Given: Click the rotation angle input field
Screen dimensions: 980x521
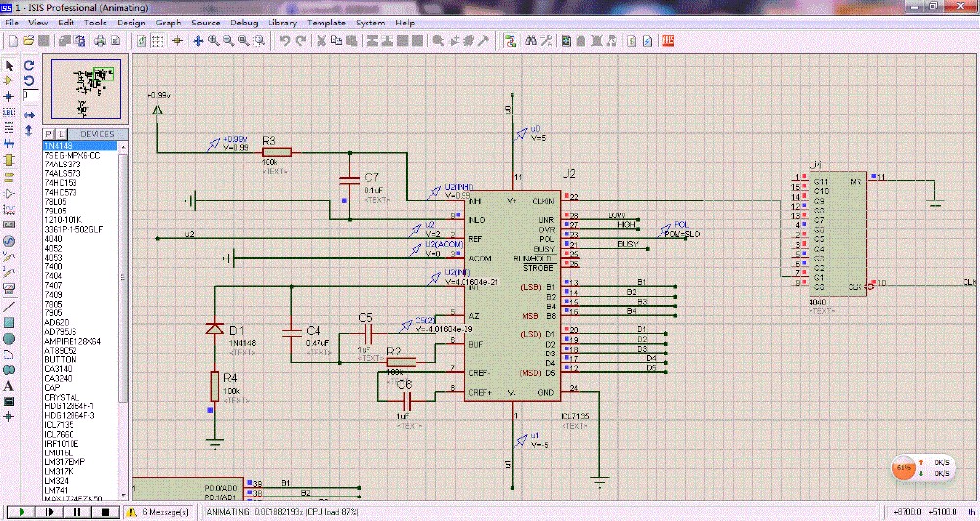Looking at the screenshot, I should [30, 96].
